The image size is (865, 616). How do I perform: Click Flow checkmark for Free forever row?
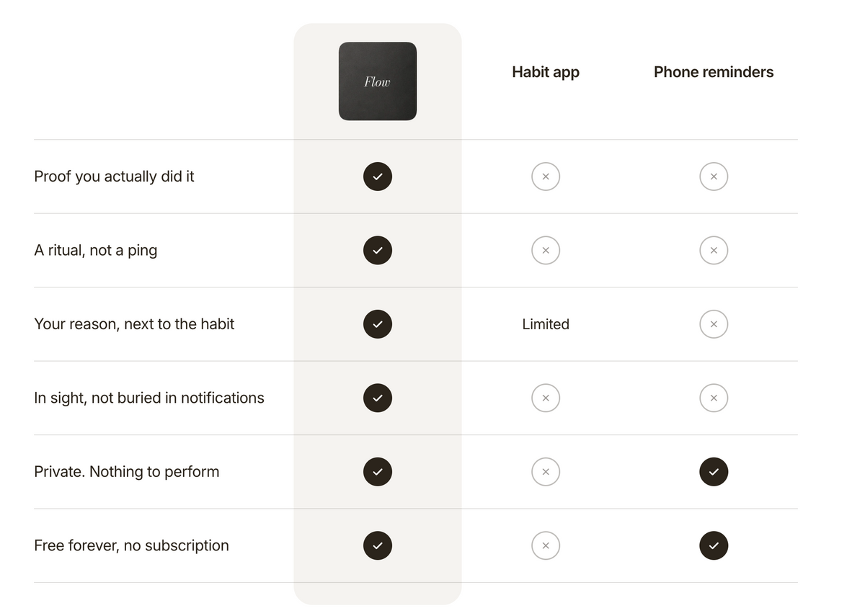(378, 545)
